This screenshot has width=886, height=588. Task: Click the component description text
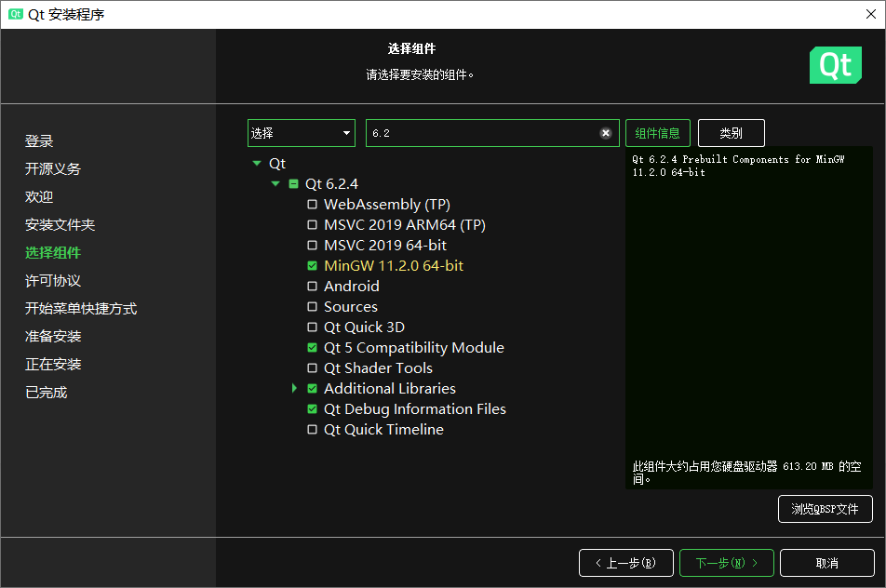[738, 166]
